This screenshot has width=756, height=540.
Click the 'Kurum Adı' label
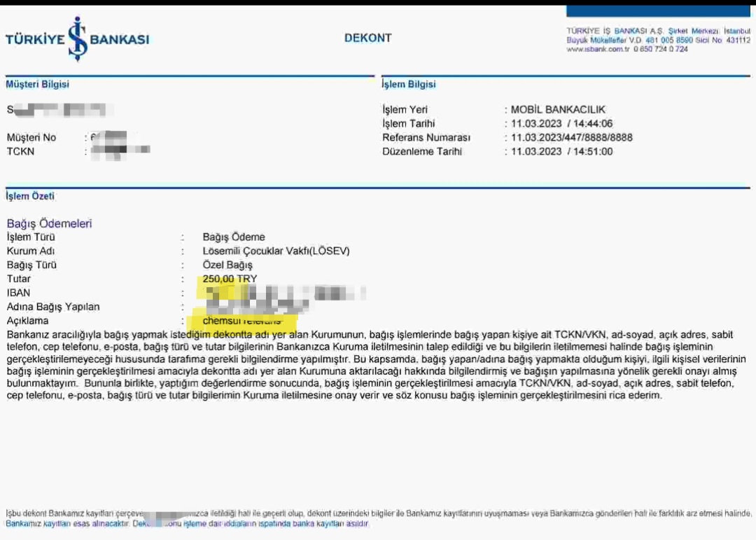[x=30, y=251]
